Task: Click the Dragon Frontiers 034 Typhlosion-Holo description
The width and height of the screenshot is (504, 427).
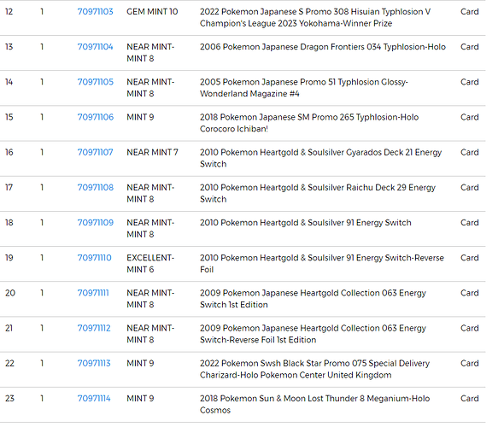Action: click(323, 47)
